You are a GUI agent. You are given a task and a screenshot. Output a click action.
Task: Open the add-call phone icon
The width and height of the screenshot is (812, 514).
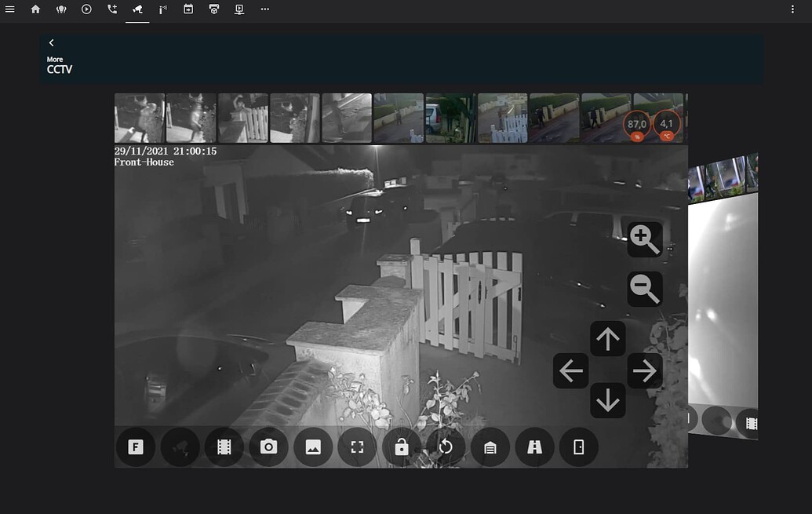click(111, 9)
